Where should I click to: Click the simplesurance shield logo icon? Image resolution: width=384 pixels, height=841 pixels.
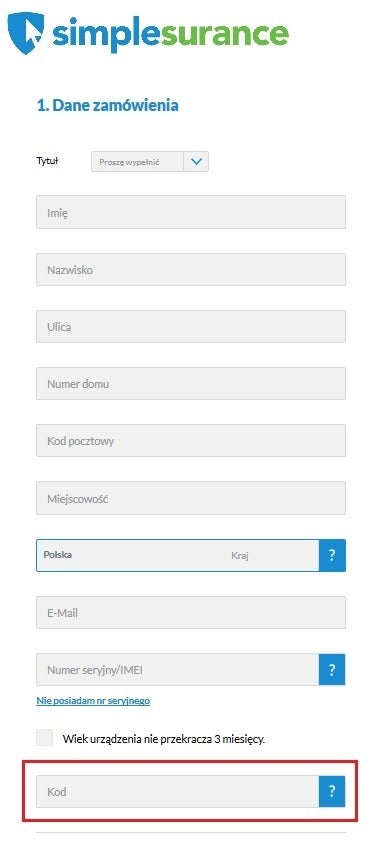[x=25, y=34]
